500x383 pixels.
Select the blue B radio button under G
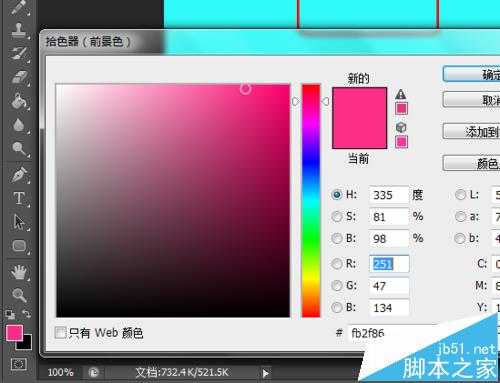[x=337, y=307]
